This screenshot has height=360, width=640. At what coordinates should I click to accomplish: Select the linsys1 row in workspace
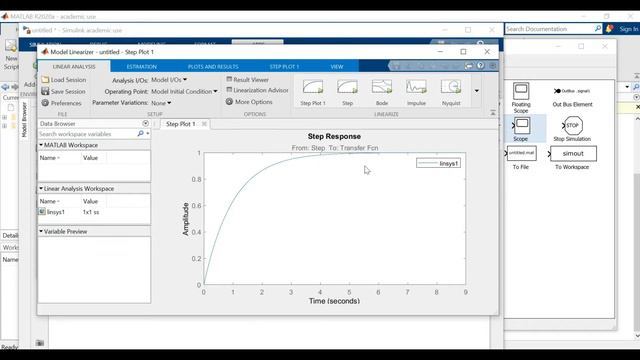pos(94,212)
